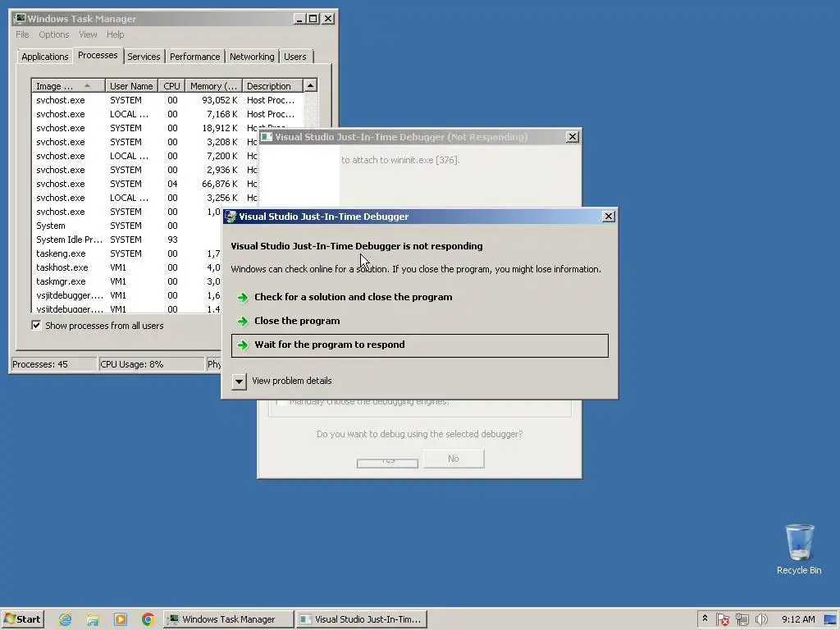Open the Options menu in Task Manager

53,34
